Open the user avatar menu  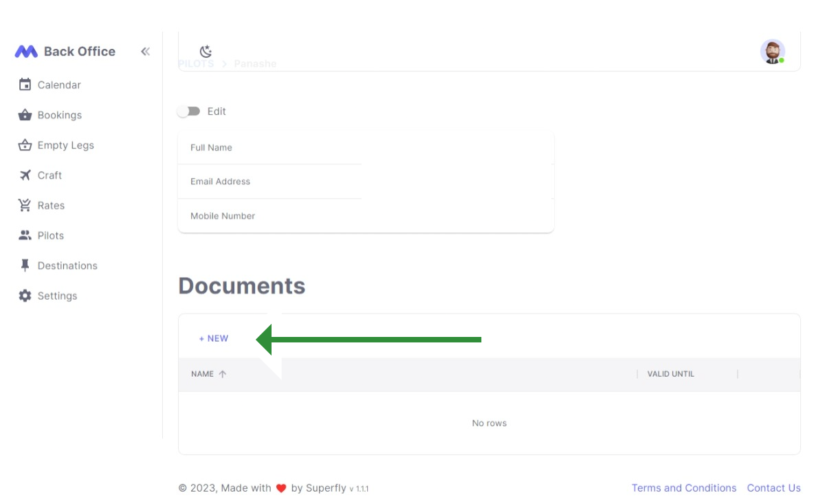pos(772,52)
